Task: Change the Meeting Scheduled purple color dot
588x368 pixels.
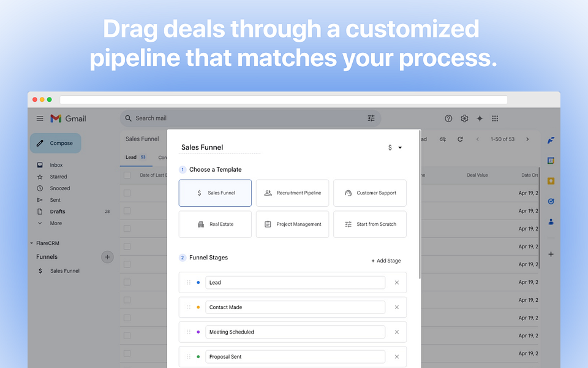Action: tap(198, 332)
